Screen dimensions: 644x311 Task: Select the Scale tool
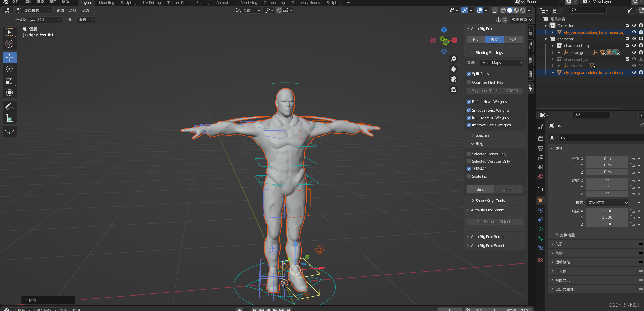point(9,81)
